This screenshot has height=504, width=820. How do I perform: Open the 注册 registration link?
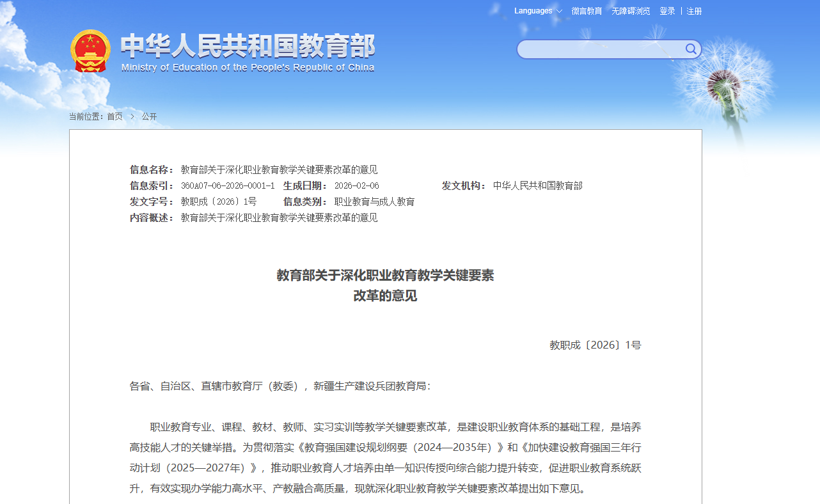pyautogui.click(x=694, y=11)
